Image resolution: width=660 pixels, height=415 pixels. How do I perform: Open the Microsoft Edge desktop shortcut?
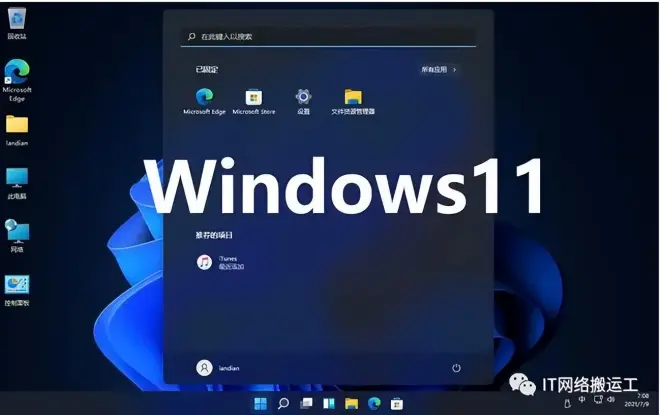point(17,80)
